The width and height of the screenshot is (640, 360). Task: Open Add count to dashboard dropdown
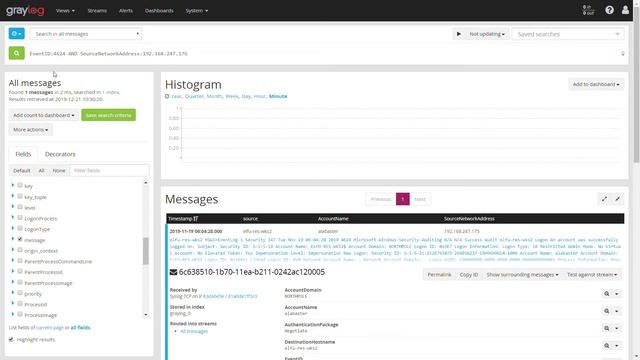44,115
